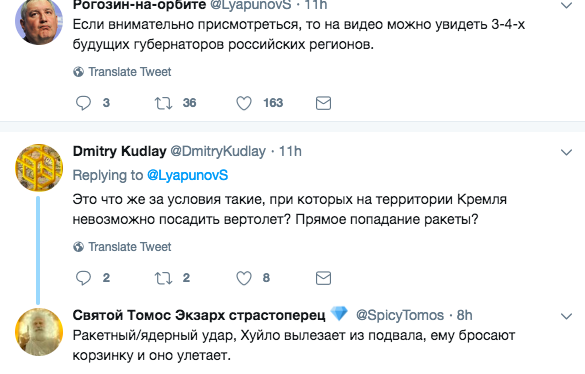
Task: Share Dmitry Kudlay's tweet via message envelope
Action: coord(323,278)
